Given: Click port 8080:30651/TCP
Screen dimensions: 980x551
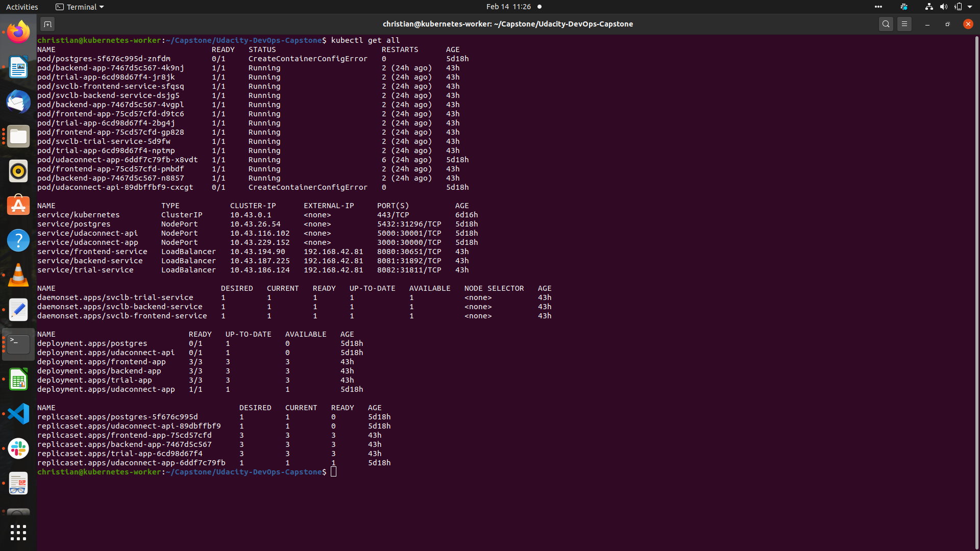Looking at the screenshot, I should click(409, 252).
